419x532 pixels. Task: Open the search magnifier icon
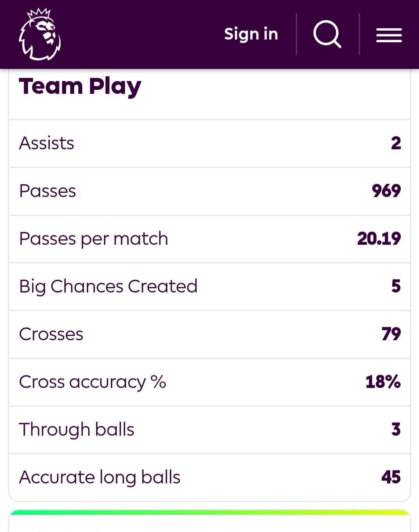327,34
